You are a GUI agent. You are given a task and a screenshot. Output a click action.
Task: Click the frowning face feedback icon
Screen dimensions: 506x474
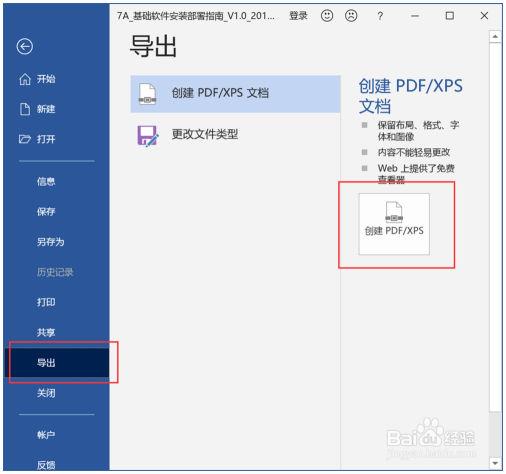click(351, 16)
